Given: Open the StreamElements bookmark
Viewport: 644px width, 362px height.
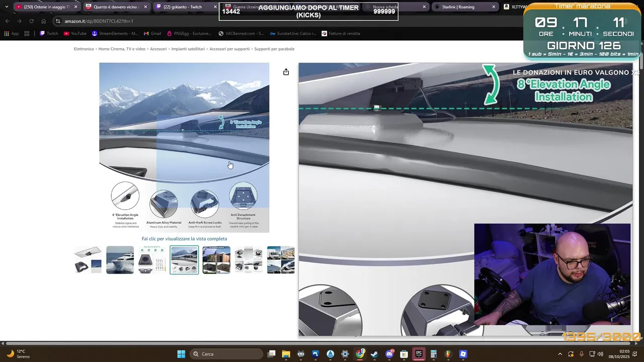Looking at the screenshot, I should coord(115,34).
